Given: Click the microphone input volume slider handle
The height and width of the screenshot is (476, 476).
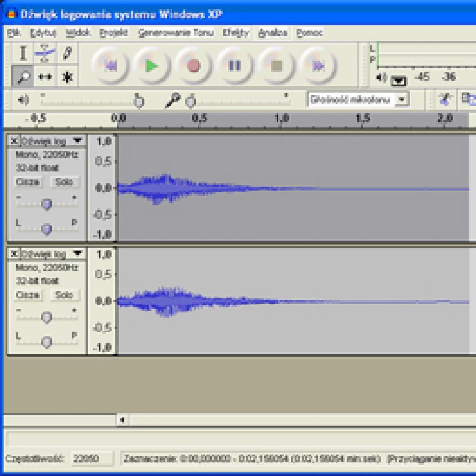Looking at the screenshot, I should pos(191,101).
